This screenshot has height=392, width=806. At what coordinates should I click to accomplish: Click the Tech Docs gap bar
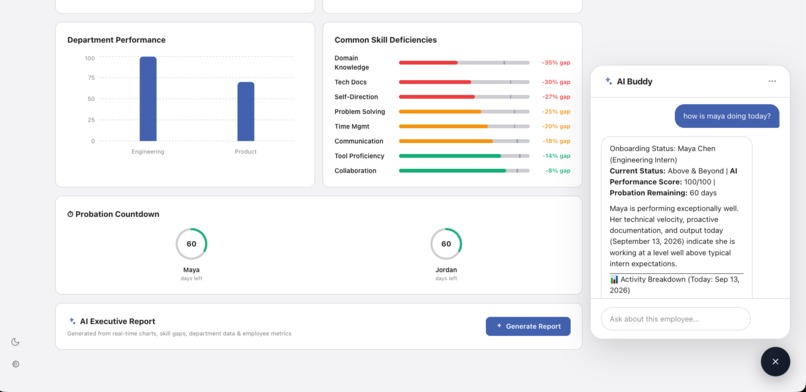[x=464, y=82]
